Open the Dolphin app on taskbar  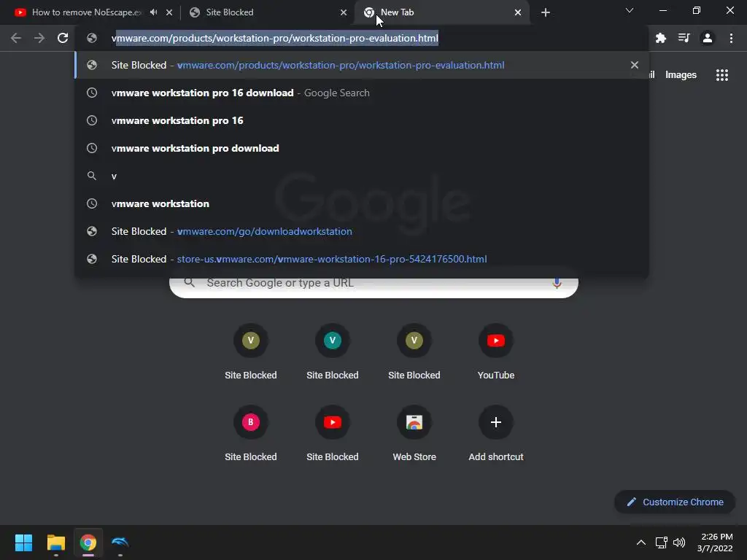pos(120,542)
